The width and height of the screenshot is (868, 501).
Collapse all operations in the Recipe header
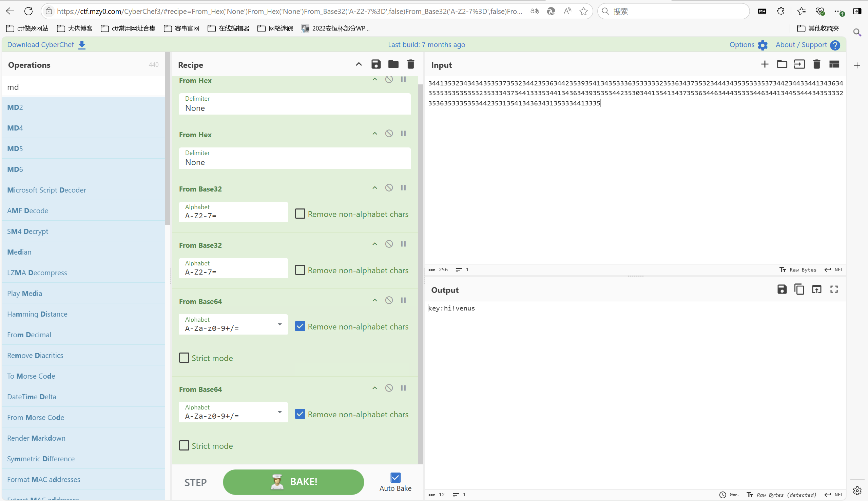click(x=359, y=64)
